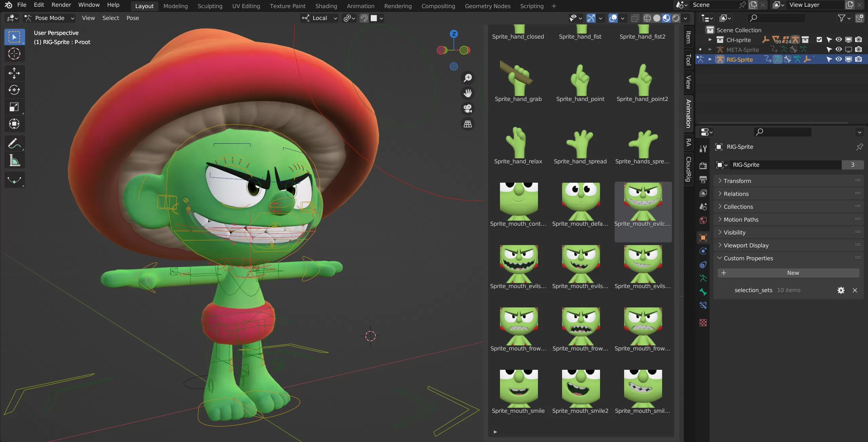Viewport: 868px width, 442px height.
Task: Select the Transform Pivot icon
Action: pyautogui.click(x=349, y=18)
